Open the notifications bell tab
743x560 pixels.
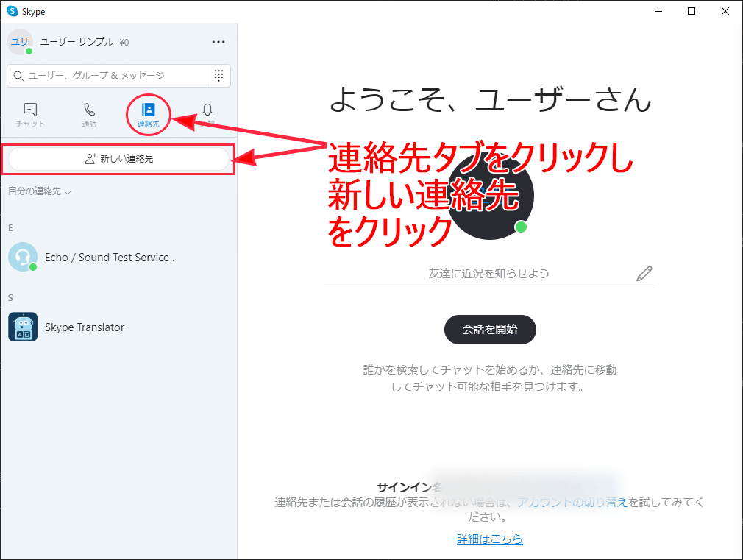point(207,111)
